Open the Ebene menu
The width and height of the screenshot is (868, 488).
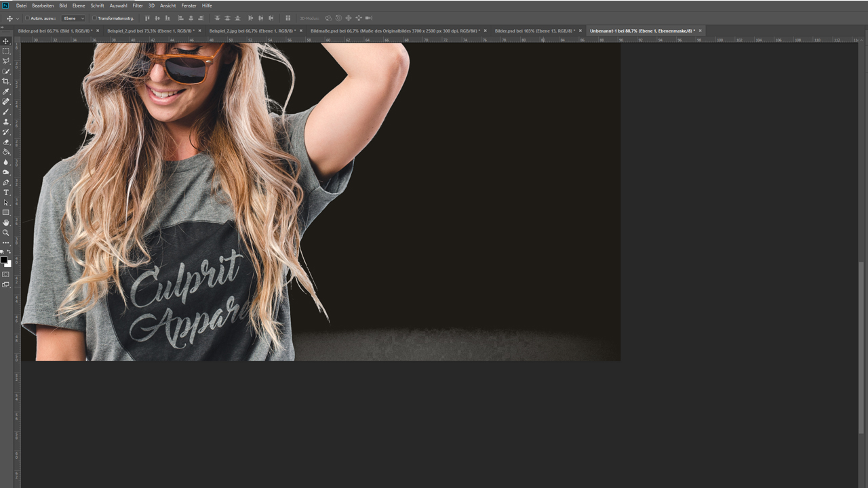79,5
